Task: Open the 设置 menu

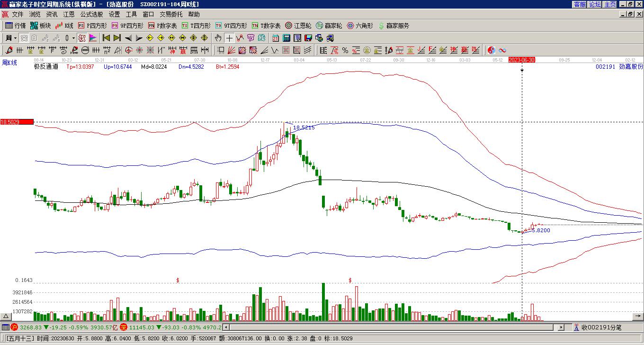Action: [115, 14]
